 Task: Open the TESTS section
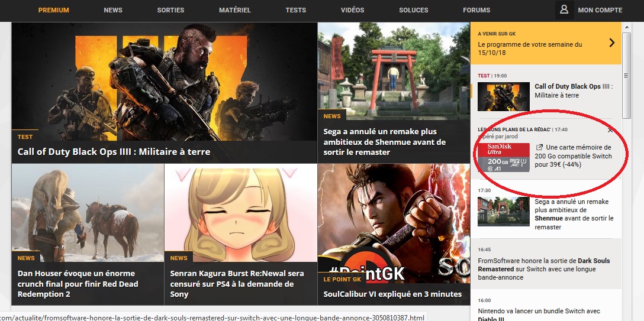tap(296, 10)
